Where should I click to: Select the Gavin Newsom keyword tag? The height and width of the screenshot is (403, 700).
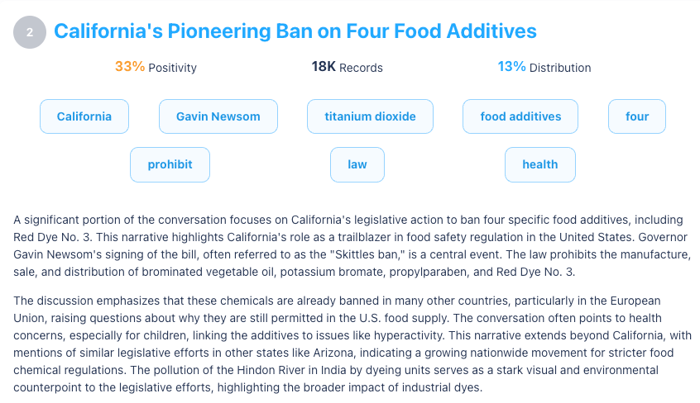(218, 116)
